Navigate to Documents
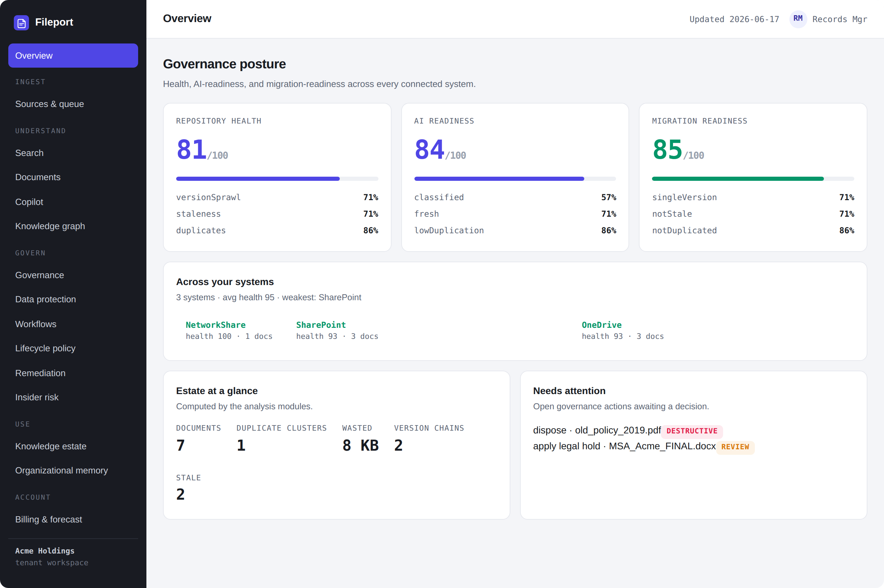Screen dimensions: 884x588 coord(73,177)
